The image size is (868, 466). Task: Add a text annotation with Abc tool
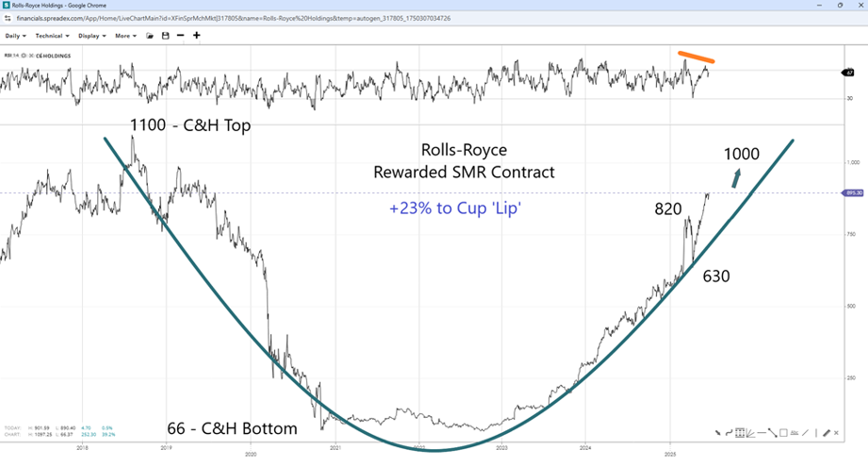tap(794, 433)
